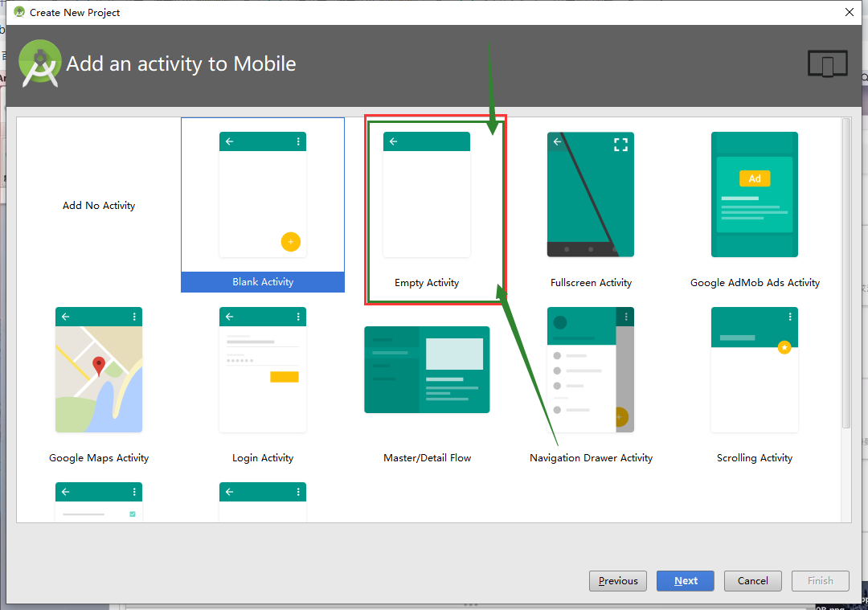
Task: Click the Google AdMob Ads Activity label
Action: [755, 283]
